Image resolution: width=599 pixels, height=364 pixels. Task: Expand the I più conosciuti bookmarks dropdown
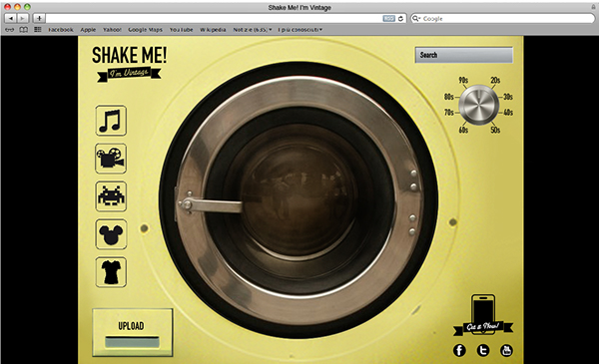pyautogui.click(x=299, y=29)
